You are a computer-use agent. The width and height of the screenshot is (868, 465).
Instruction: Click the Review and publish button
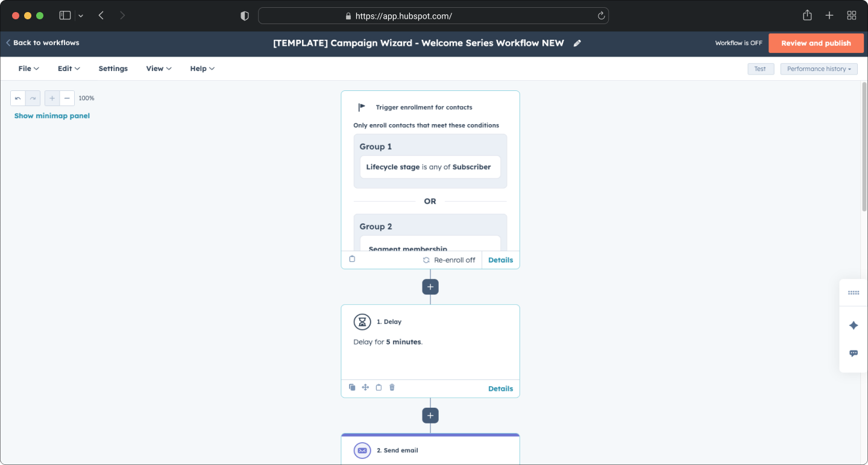(x=816, y=43)
